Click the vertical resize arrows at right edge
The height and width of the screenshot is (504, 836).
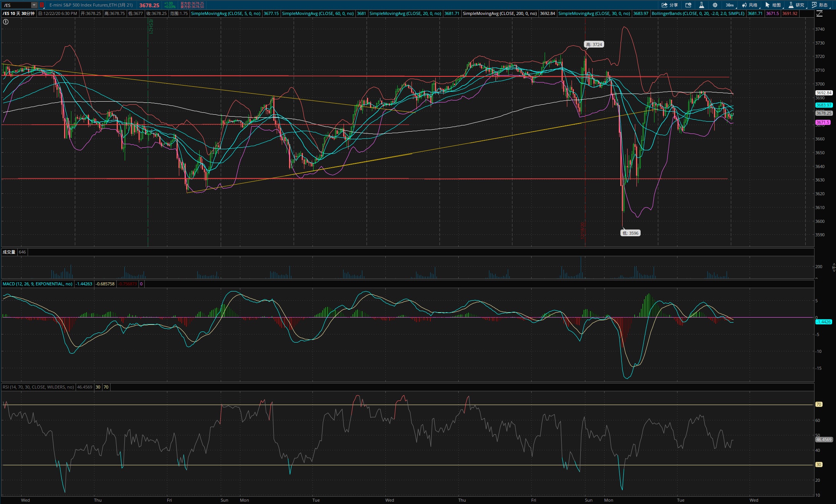click(x=834, y=267)
